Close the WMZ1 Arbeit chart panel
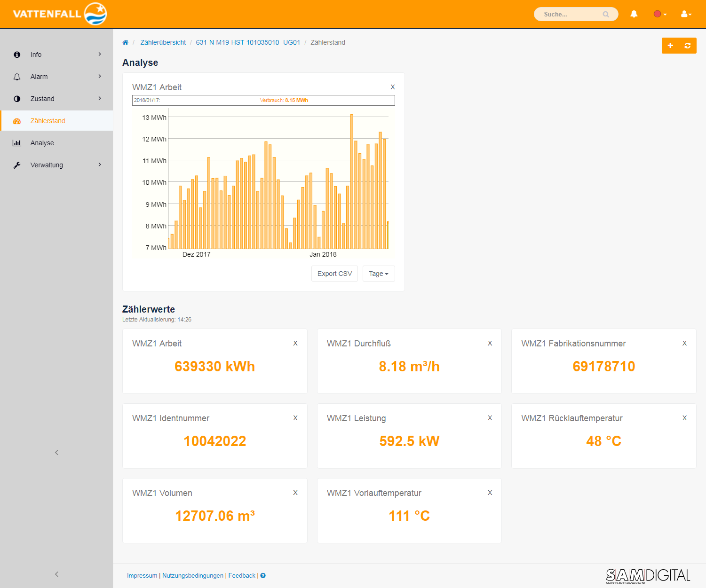Screen dimensions: 706x588 click(393, 87)
